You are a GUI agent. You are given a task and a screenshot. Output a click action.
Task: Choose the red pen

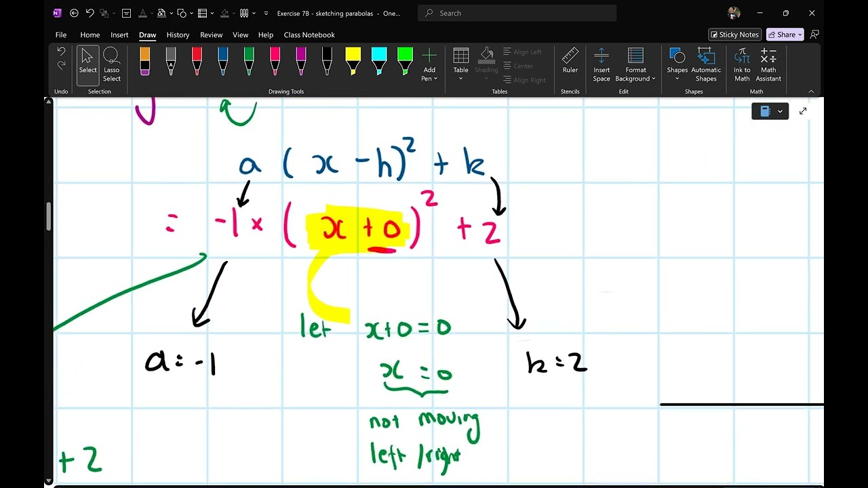click(197, 61)
